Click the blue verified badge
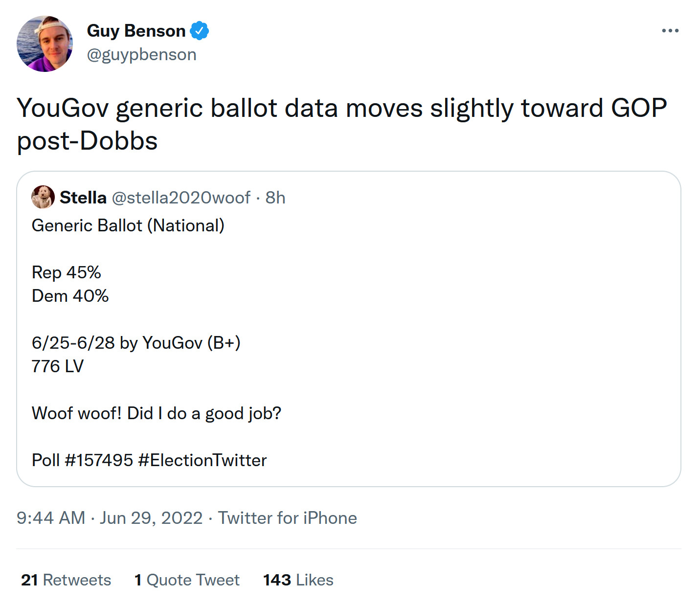Image resolution: width=700 pixels, height=606 pixels. click(x=199, y=31)
